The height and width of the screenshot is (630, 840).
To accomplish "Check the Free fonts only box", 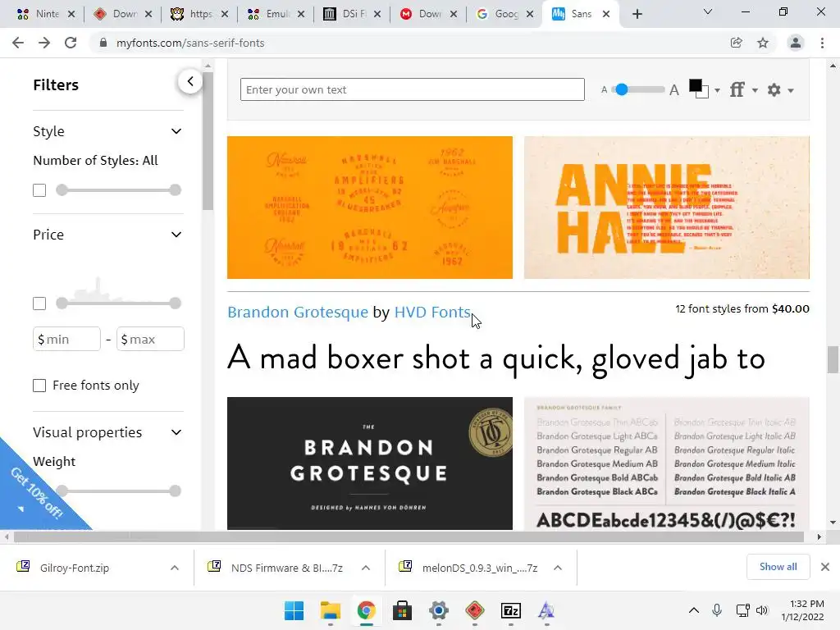I will click(39, 386).
